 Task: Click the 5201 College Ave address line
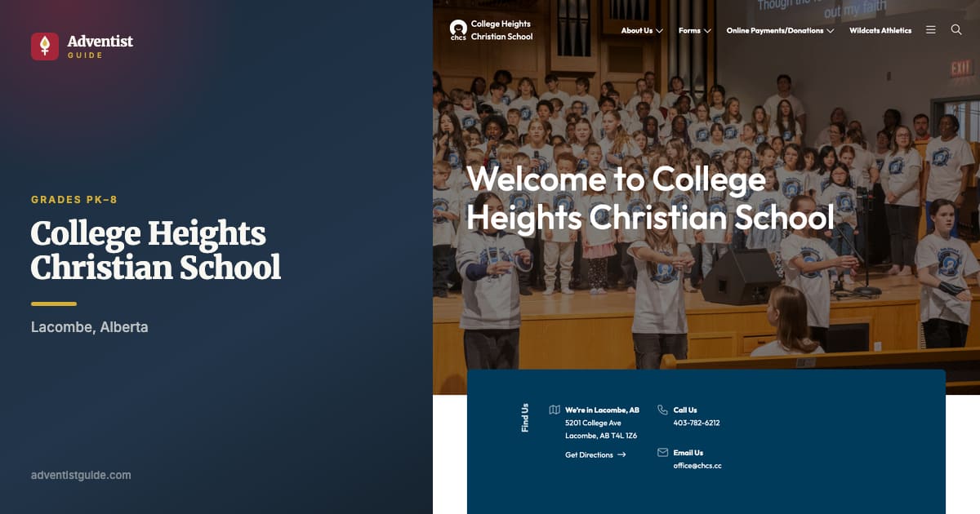593,423
